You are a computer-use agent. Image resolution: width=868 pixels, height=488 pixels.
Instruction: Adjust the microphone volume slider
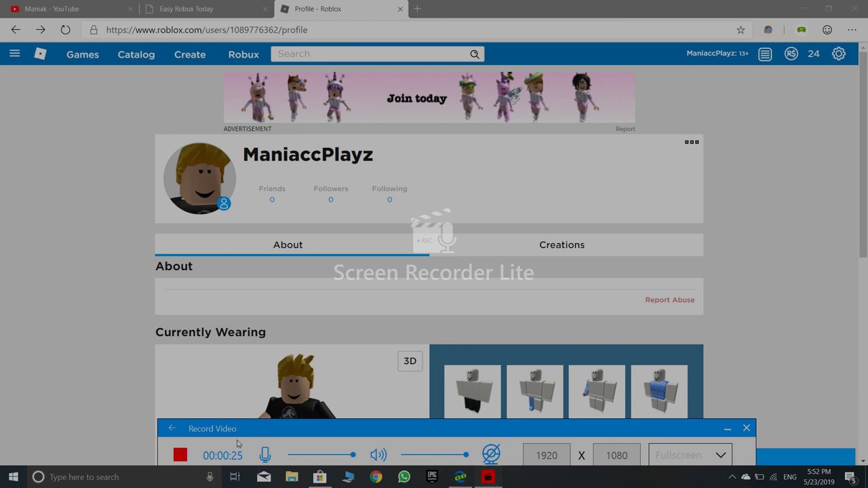[x=321, y=455]
